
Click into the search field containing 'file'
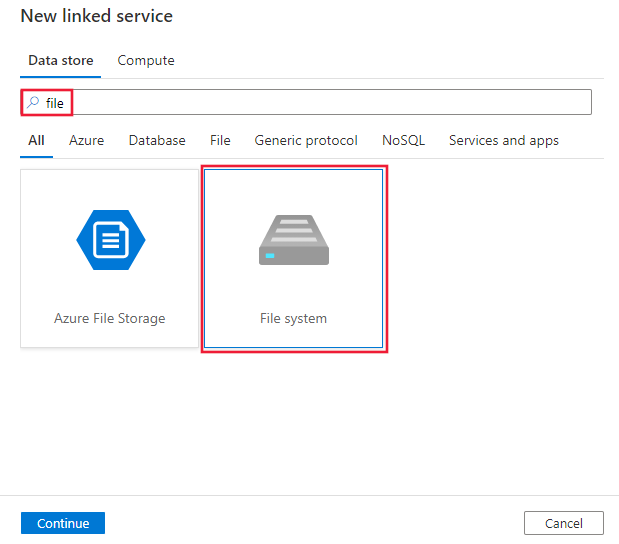click(320, 103)
